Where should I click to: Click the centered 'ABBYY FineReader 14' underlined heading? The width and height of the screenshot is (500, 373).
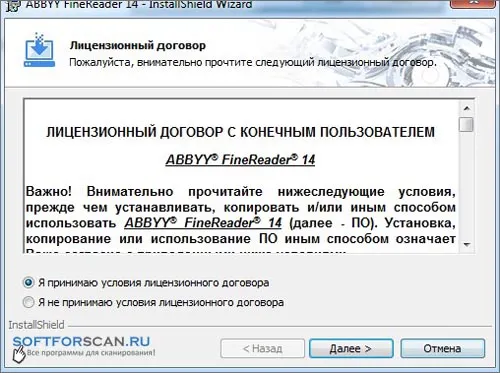click(240, 160)
